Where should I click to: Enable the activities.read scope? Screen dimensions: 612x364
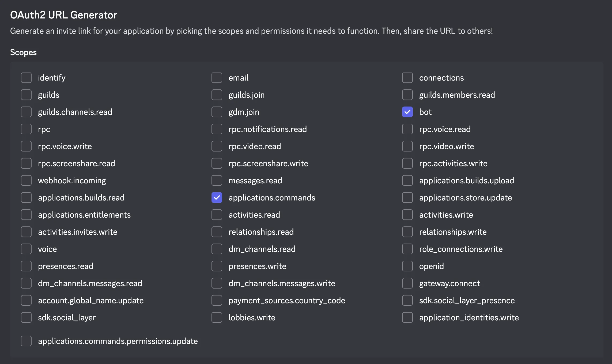tap(217, 215)
